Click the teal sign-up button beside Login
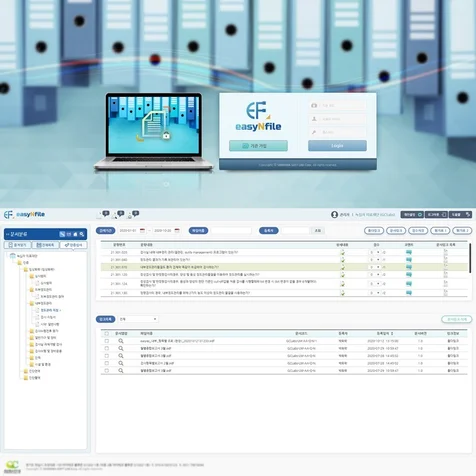The height and width of the screenshot is (476, 476). point(258,146)
